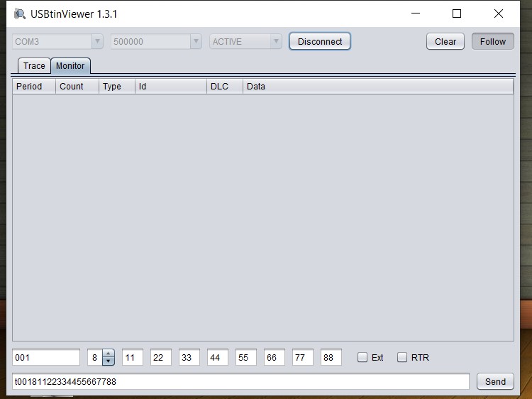Toggle the RTR checkbox
The image size is (532, 399).
point(402,358)
